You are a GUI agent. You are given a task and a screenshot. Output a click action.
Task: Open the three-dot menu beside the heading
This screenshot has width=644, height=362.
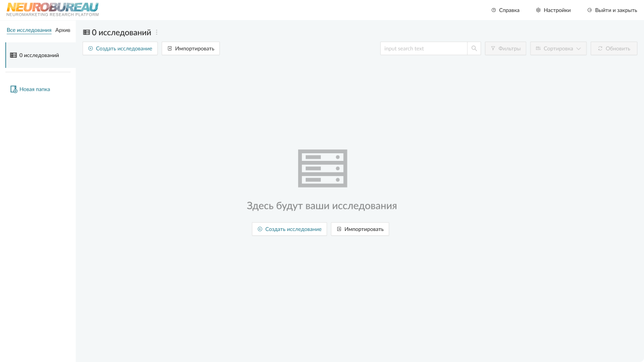(x=157, y=33)
